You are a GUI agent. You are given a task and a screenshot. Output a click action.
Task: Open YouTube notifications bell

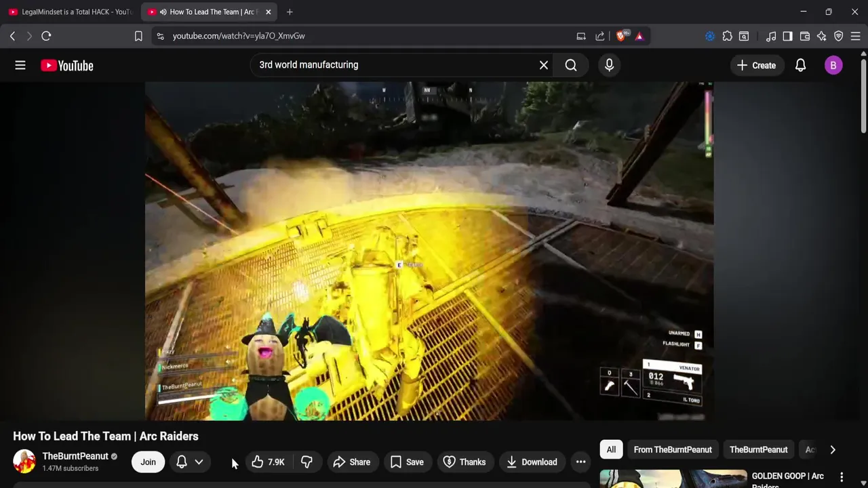point(800,65)
